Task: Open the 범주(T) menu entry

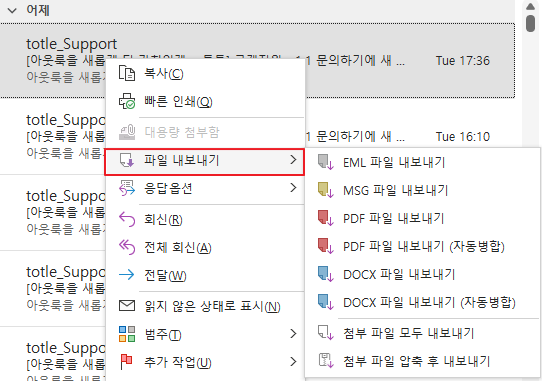Action: click(x=205, y=334)
